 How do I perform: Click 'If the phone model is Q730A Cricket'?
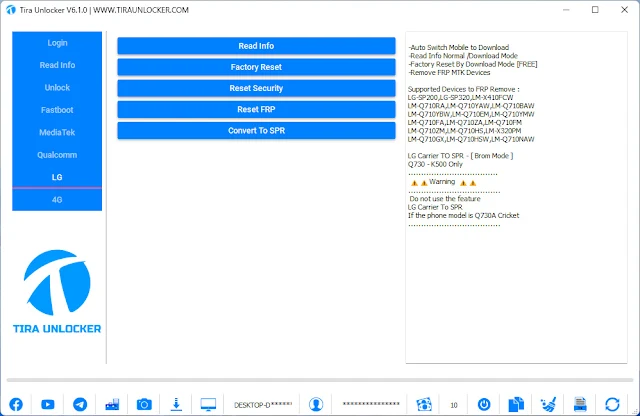(463, 215)
